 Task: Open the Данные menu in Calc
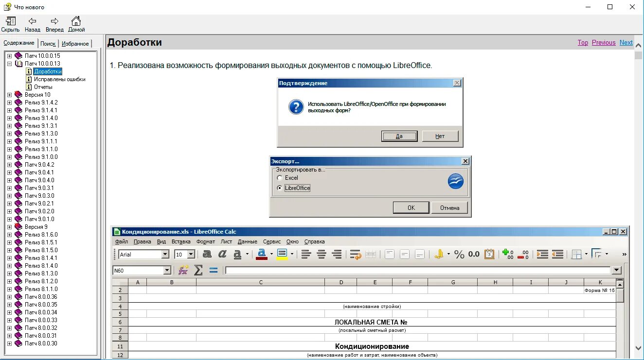coord(248,241)
